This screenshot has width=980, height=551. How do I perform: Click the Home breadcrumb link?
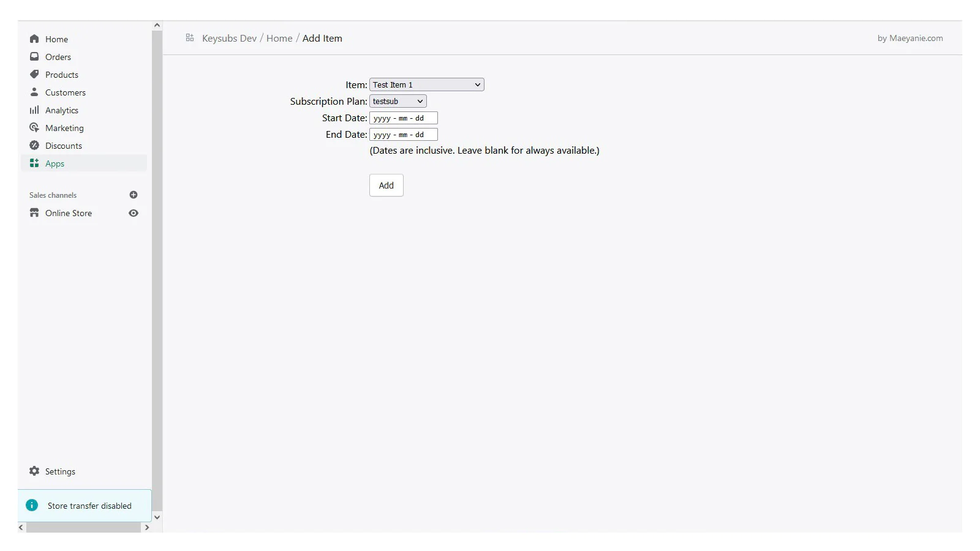(x=279, y=38)
